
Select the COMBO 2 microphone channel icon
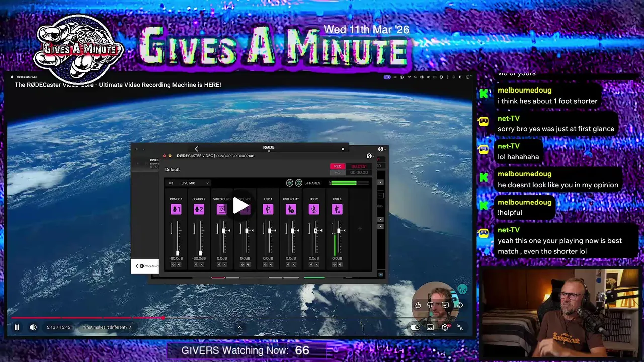click(x=199, y=209)
